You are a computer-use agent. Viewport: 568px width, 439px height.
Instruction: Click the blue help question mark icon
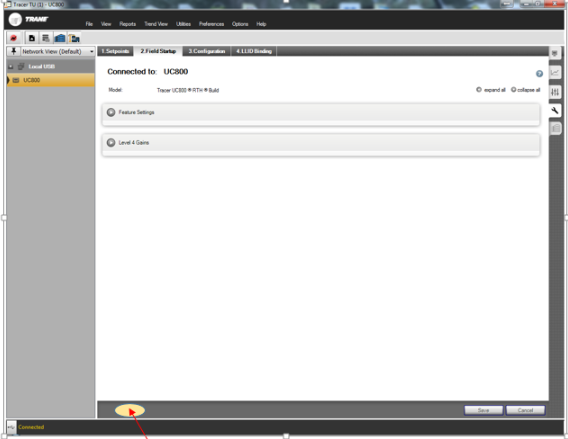539,74
